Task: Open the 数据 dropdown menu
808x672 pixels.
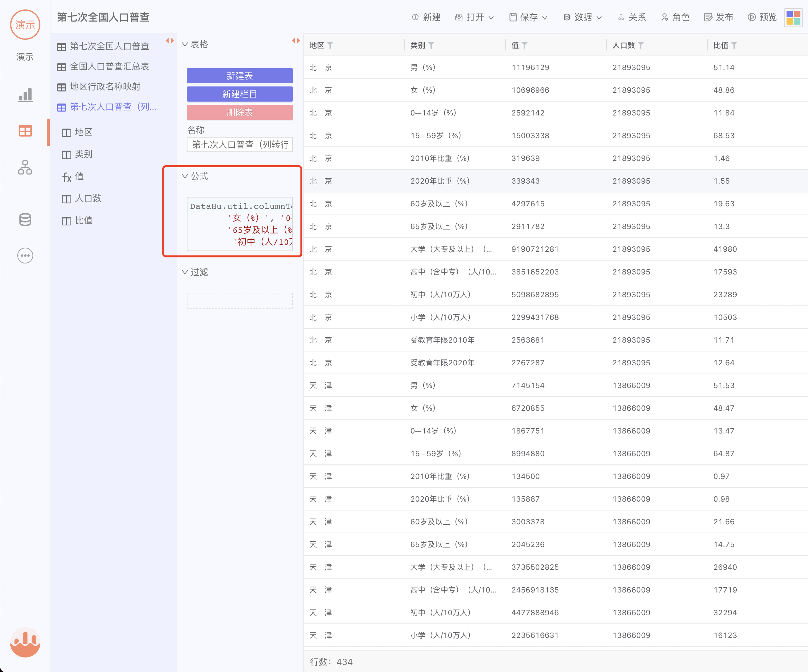Action: 583,17
